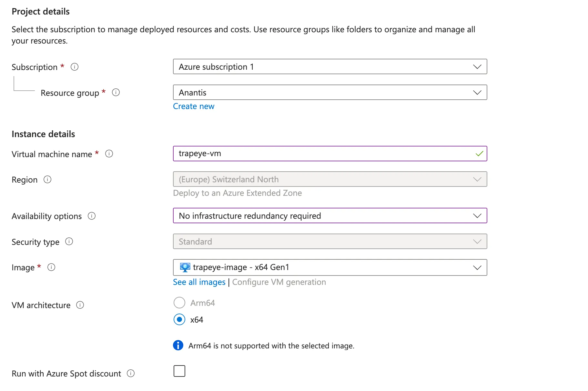The width and height of the screenshot is (588, 391).
Task: Click the Security type info icon
Action: pyautogui.click(x=69, y=241)
